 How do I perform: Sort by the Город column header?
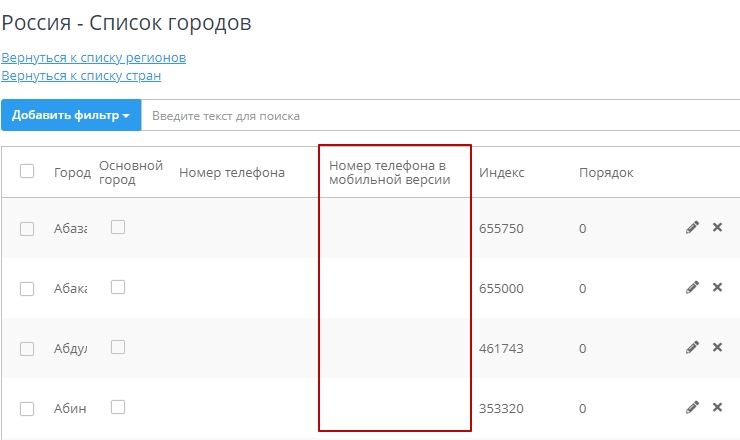pos(72,173)
